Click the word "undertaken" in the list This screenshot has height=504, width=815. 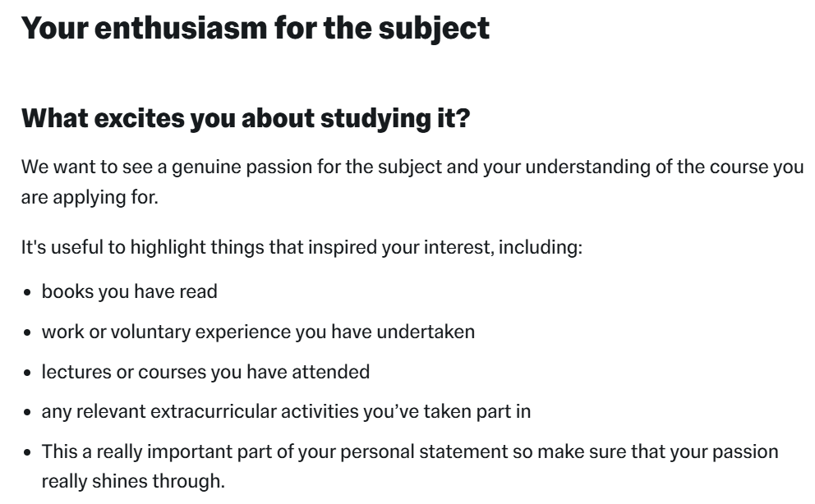tap(426, 332)
